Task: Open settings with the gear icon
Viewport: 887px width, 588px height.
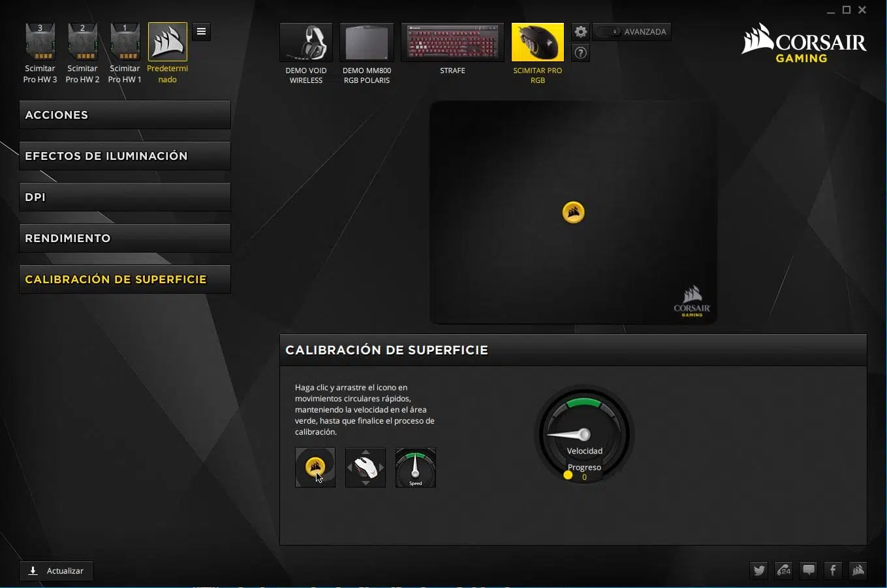Action: (581, 31)
